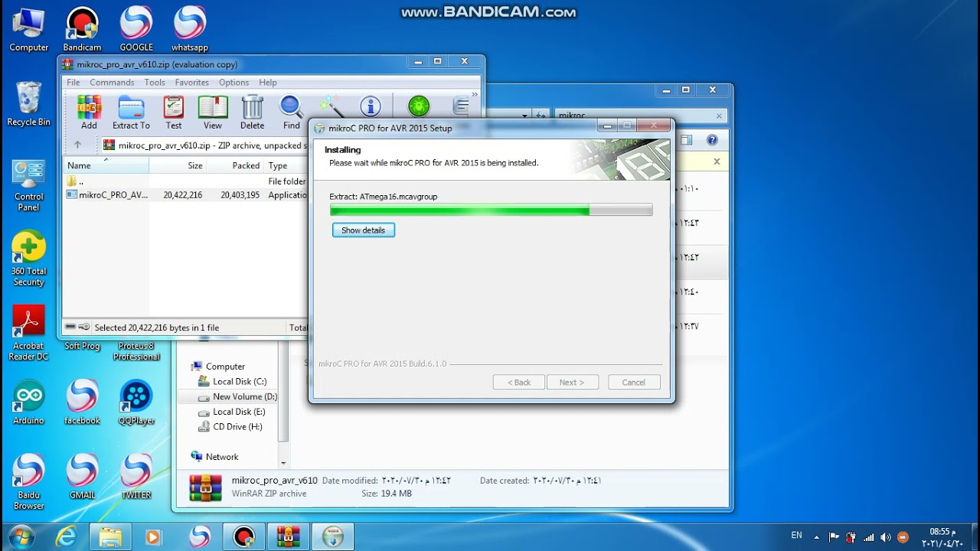The width and height of the screenshot is (980, 551).
Task: Click the navigation pane scroll-down arrow
Action: click(x=283, y=463)
